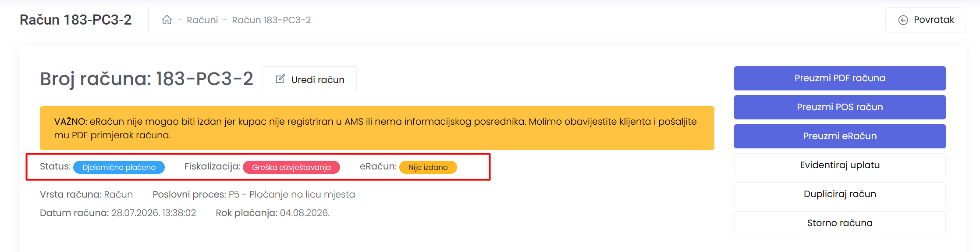This screenshot has height=252, width=980.
Task: Click Uredi račun button
Action: (309, 79)
